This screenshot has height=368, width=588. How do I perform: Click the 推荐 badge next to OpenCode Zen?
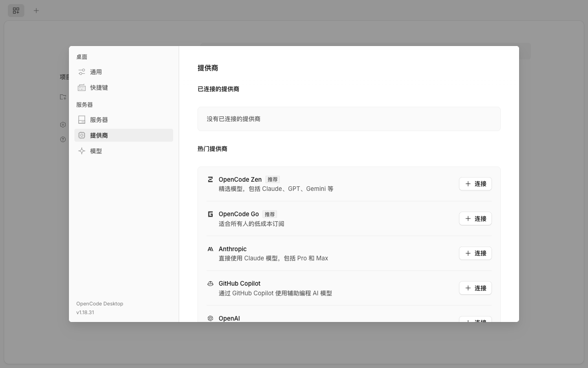click(x=272, y=179)
